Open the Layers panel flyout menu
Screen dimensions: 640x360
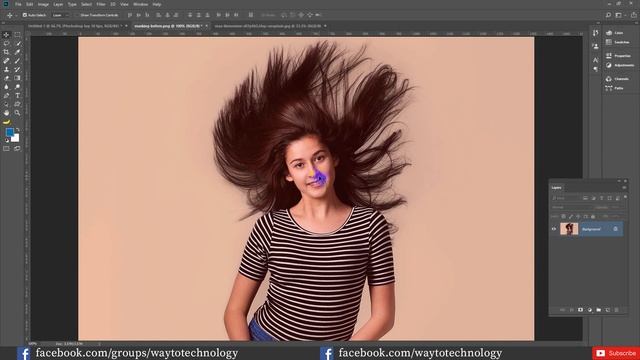pyautogui.click(x=624, y=188)
